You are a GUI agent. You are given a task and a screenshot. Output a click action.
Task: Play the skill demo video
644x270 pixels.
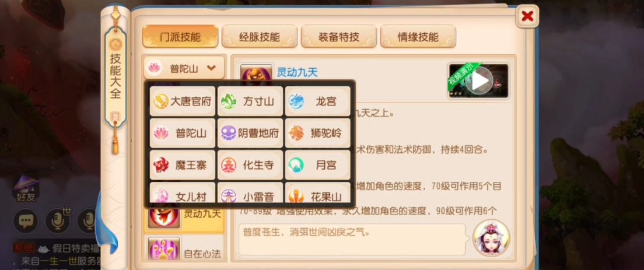pos(479,81)
